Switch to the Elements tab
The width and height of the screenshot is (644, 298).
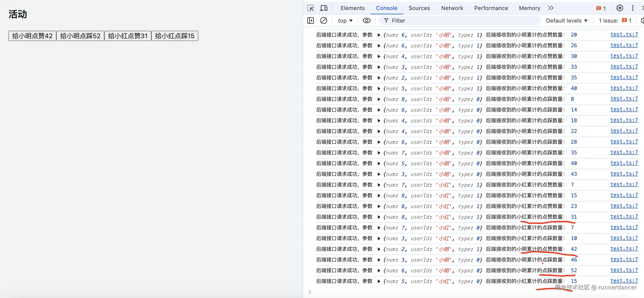(x=353, y=8)
